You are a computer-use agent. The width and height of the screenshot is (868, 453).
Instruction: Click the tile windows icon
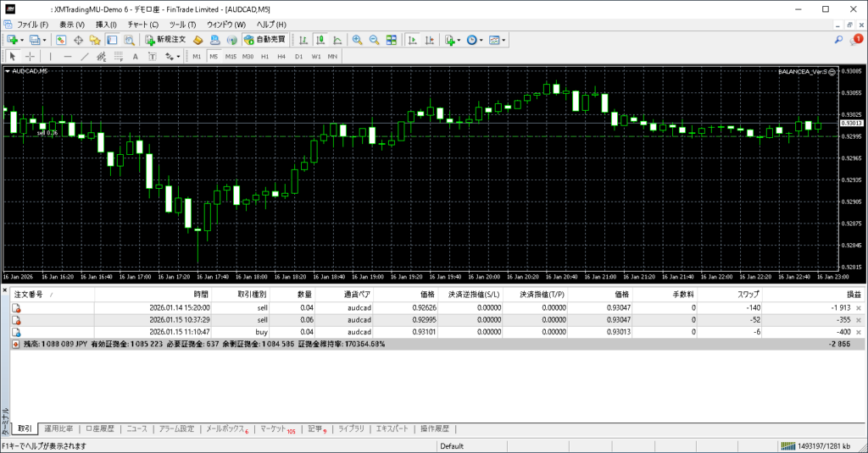(x=392, y=40)
